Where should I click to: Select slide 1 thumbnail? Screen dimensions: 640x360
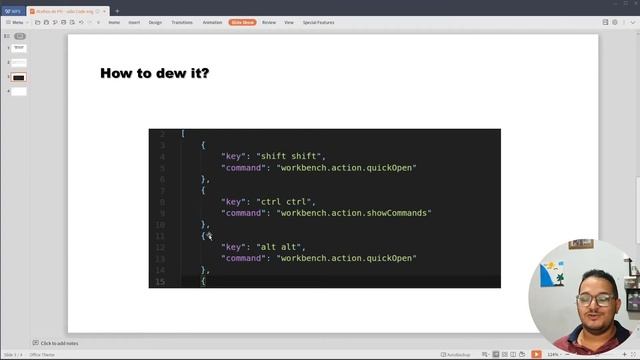pyautogui.click(x=19, y=48)
